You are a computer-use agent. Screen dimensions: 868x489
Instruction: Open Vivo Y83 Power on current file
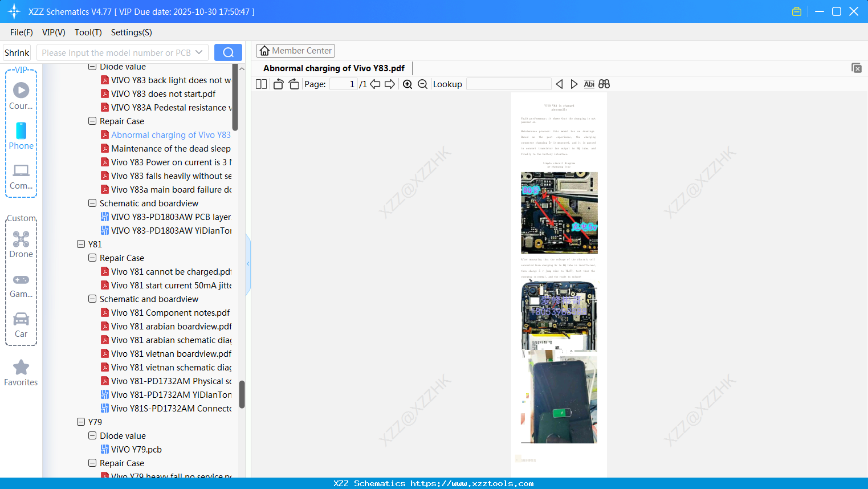point(166,162)
